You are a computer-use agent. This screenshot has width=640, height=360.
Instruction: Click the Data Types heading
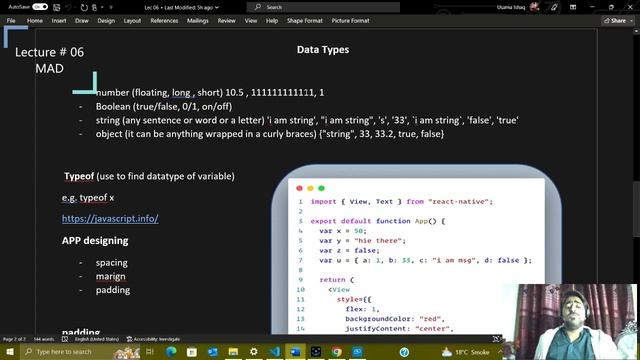323,49
